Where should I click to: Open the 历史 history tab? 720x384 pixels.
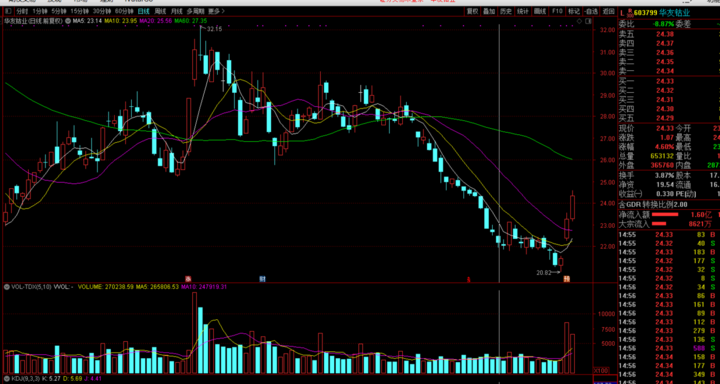(506, 11)
